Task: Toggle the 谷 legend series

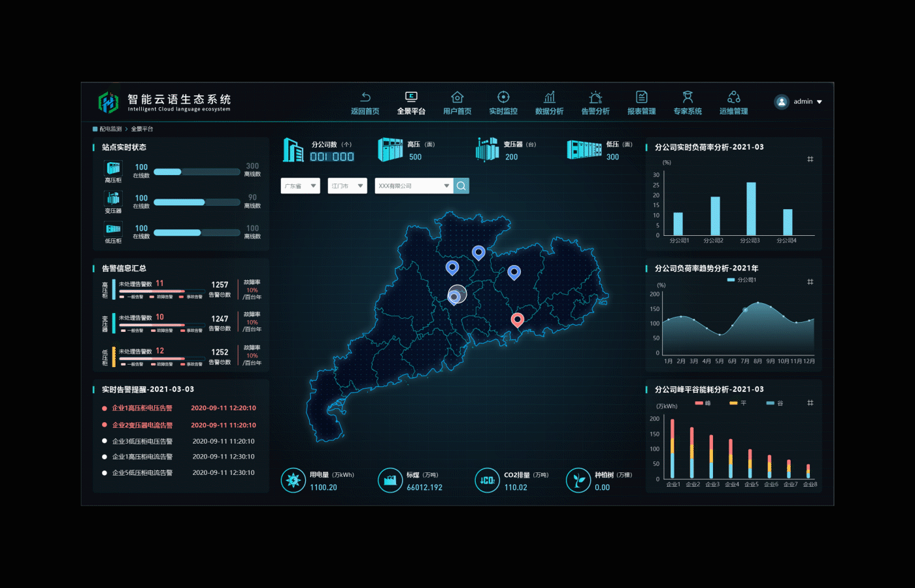Action: (x=774, y=403)
